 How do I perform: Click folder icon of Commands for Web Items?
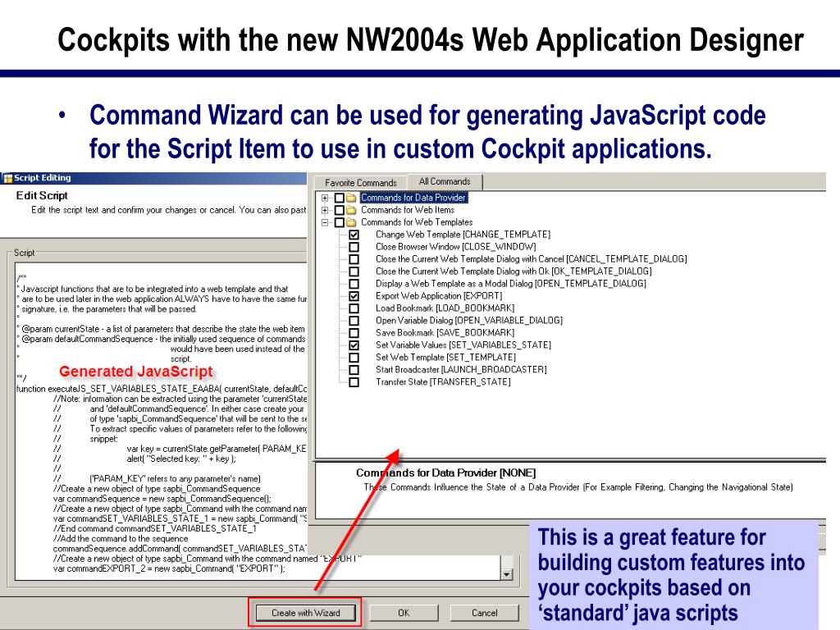click(351, 210)
